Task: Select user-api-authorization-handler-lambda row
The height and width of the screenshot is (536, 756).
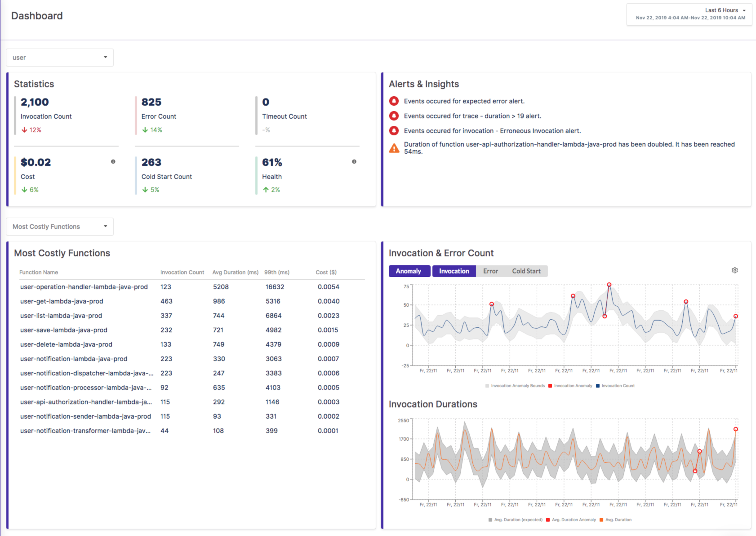Action: coord(192,402)
